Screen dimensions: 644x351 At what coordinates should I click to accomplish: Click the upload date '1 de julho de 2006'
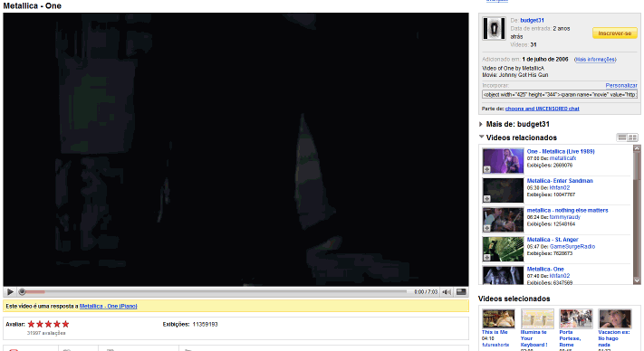(x=545, y=60)
